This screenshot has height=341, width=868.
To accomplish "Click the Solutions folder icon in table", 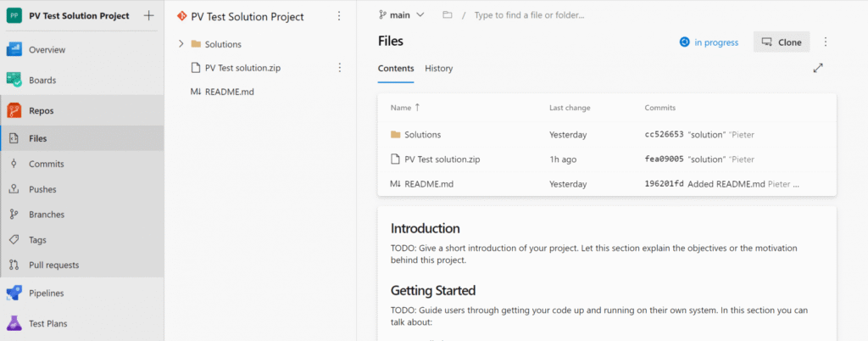I will [395, 135].
